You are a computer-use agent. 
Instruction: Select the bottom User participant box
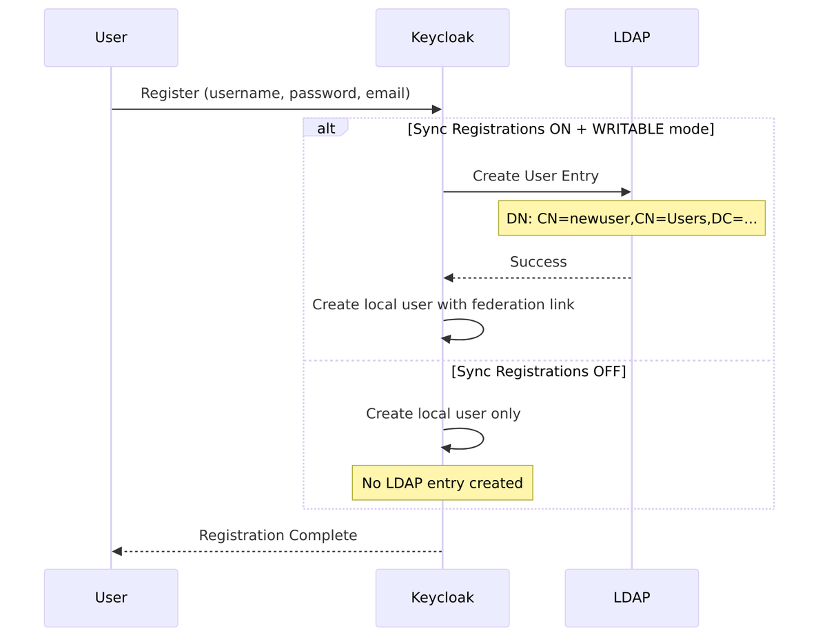pyautogui.click(x=111, y=598)
